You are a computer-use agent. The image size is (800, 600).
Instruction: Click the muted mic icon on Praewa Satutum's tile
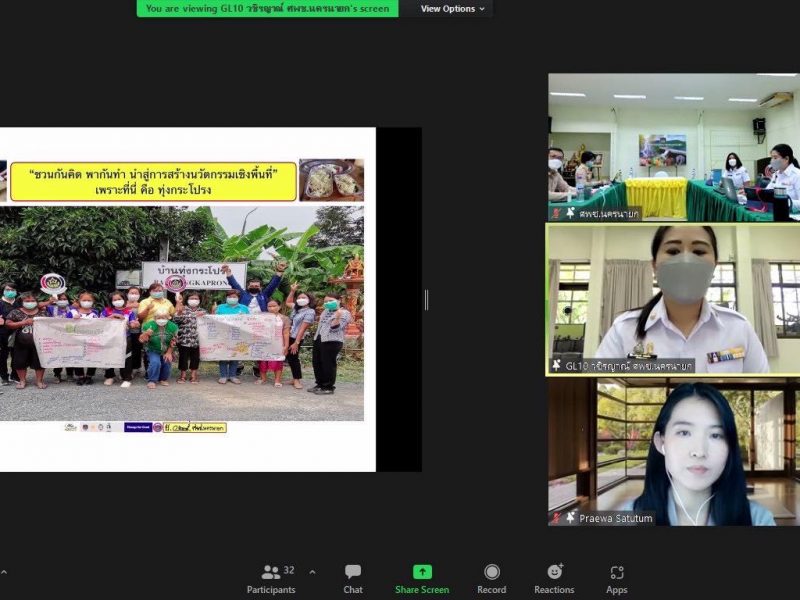click(x=556, y=518)
